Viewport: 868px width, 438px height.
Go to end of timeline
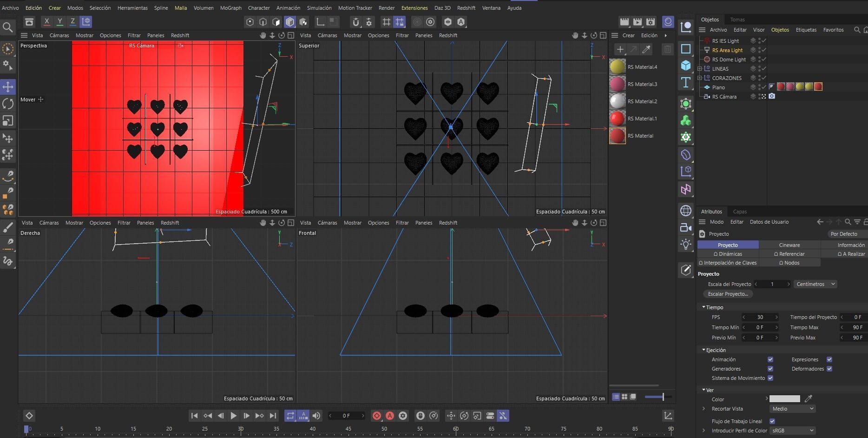click(273, 416)
